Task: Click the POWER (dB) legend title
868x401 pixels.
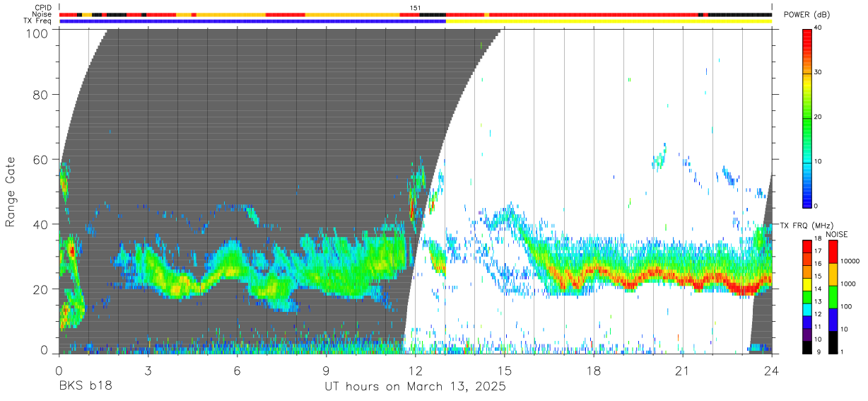Action: coord(807,15)
